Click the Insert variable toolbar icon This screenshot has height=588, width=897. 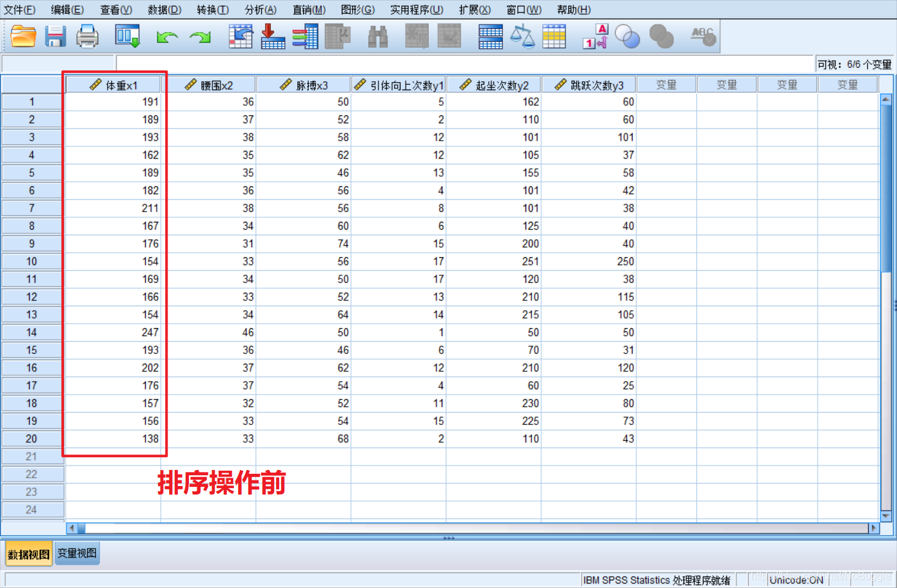pyautogui.click(x=449, y=37)
